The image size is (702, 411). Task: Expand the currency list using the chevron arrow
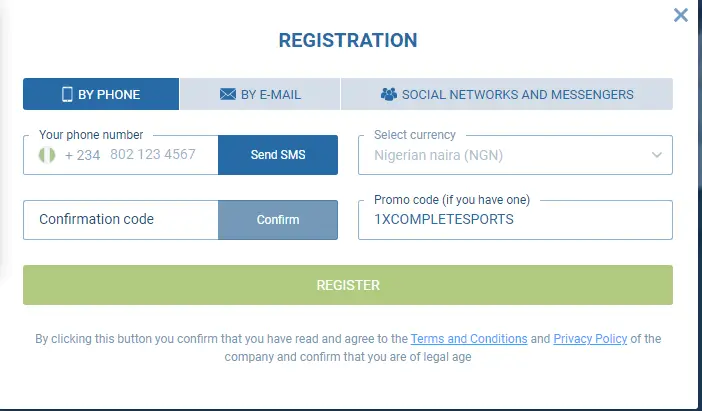657,155
